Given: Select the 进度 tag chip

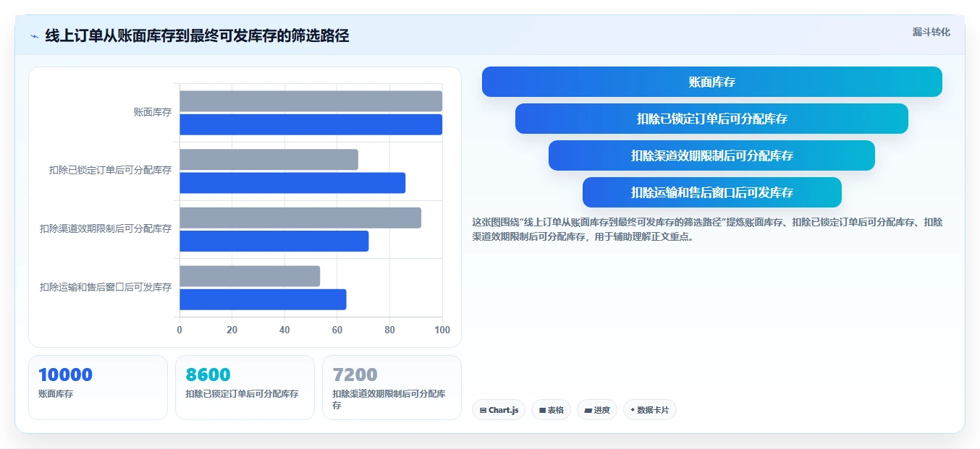Looking at the screenshot, I should [x=597, y=410].
